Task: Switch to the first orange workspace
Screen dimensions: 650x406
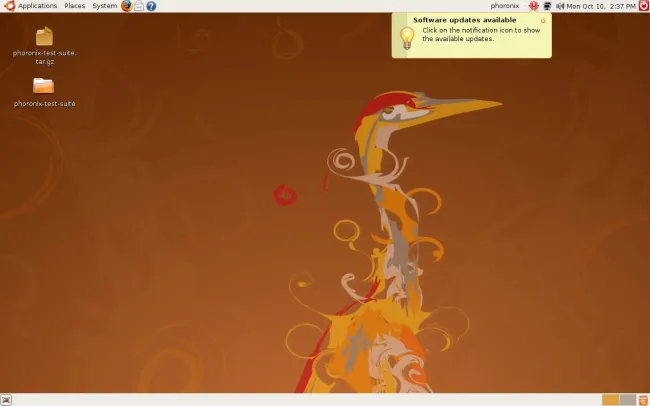Action: pos(611,400)
